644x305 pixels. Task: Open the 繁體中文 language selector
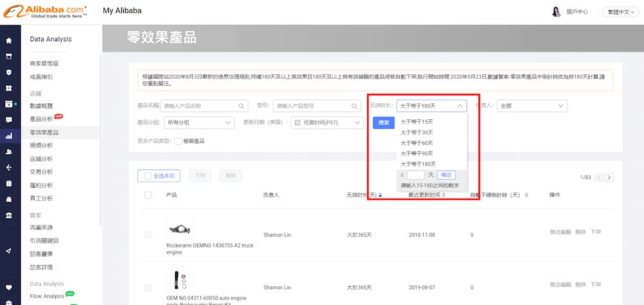tap(620, 12)
